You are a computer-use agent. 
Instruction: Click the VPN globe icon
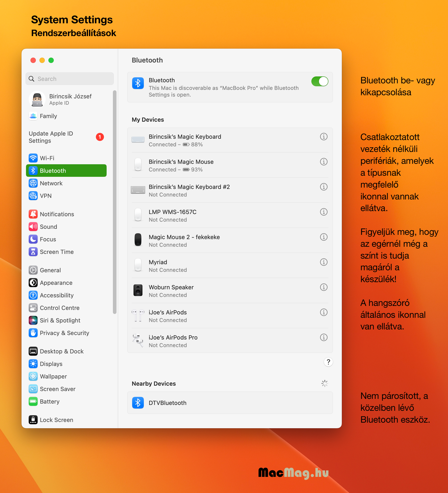click(x=33, y=196)
